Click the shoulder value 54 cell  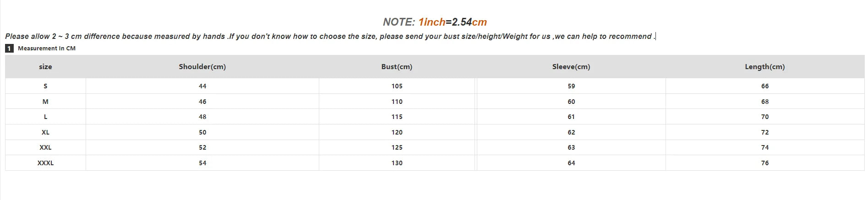(202, 163)
